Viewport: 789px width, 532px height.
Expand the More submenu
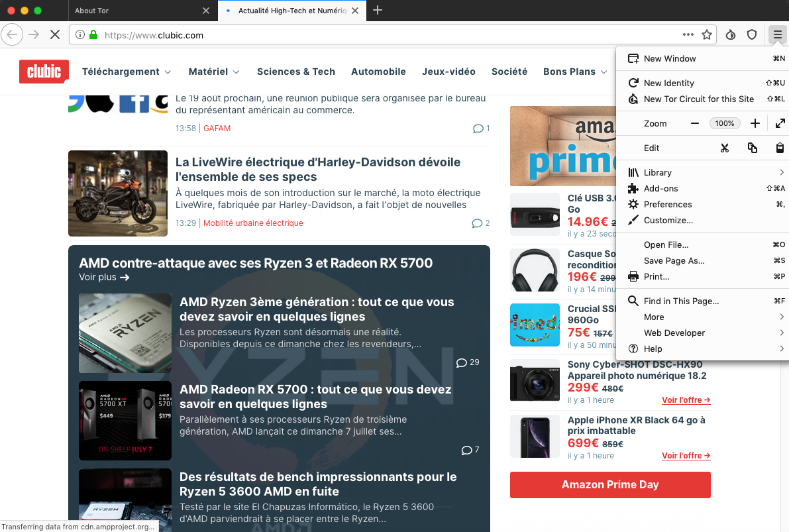(702, 317)
